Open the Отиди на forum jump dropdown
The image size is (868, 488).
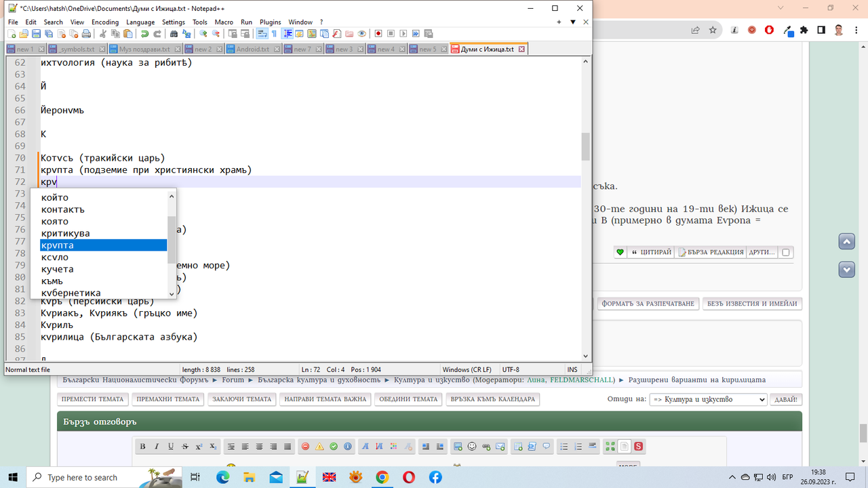pos(708,399)
